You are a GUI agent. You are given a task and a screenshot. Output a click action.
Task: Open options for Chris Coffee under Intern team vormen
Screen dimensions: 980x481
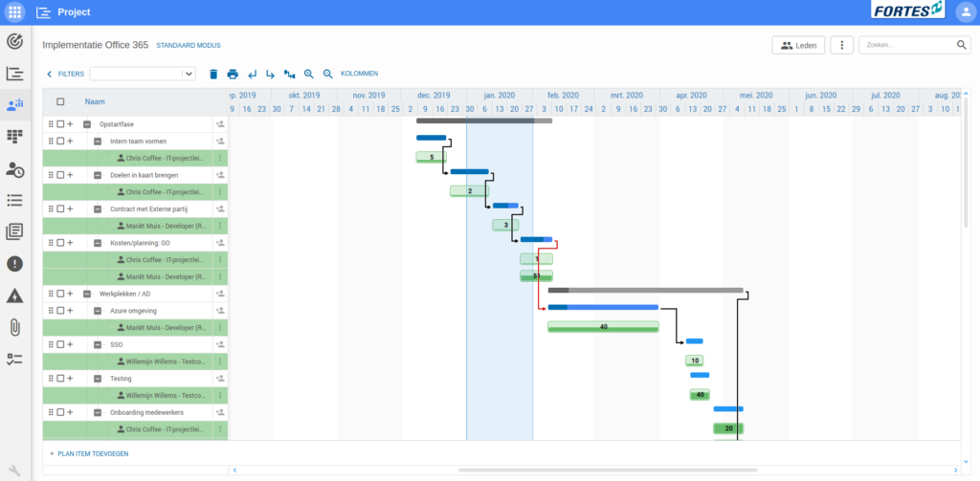(x=220, y=158)
